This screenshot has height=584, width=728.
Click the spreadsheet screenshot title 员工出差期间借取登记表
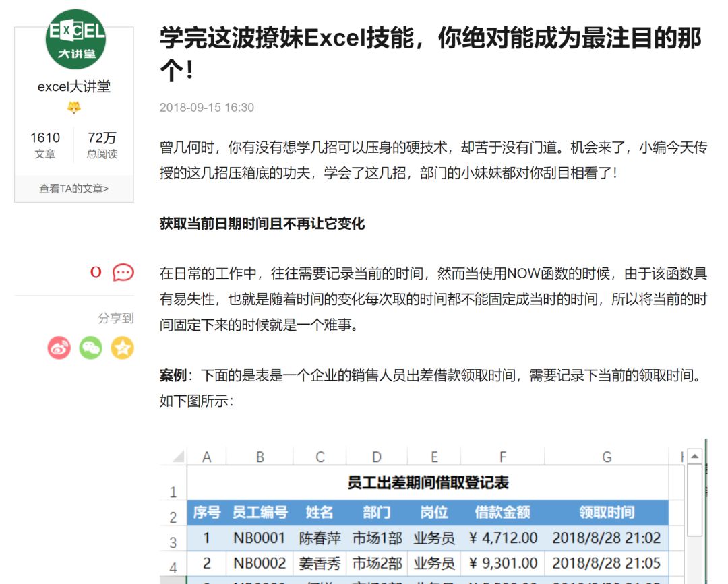click(x=427, y=483)
